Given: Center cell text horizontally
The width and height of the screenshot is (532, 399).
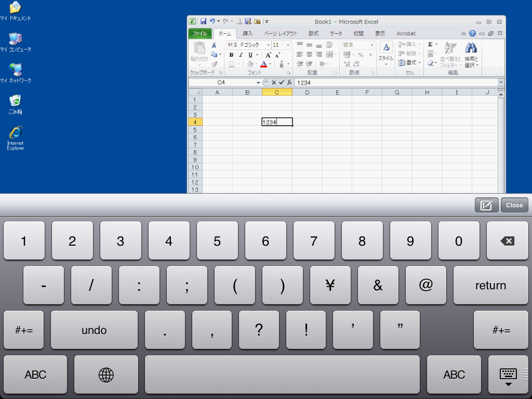Looking at the screenshot, I should 310,54.
